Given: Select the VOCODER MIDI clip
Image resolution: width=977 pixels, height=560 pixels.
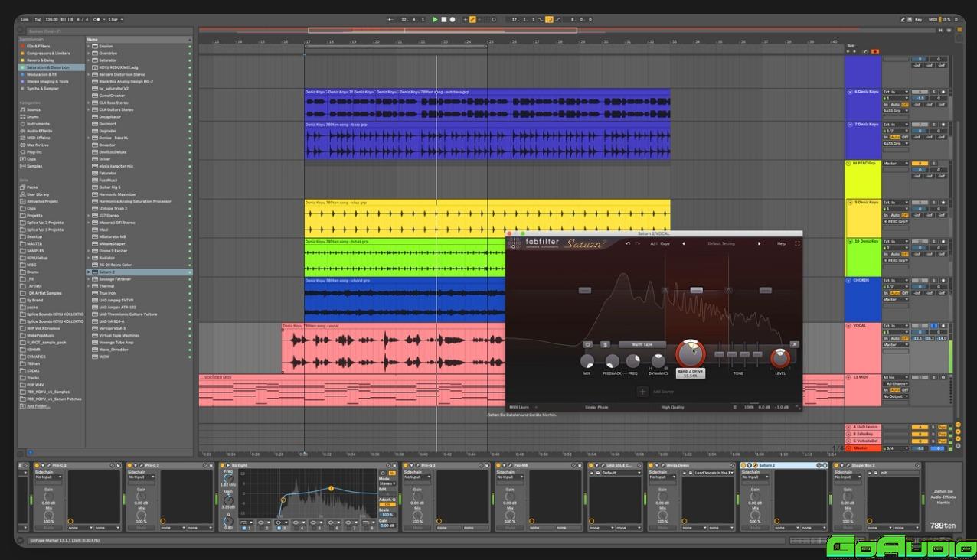Looking at the screenshot, I should click(x=352, y=390).
